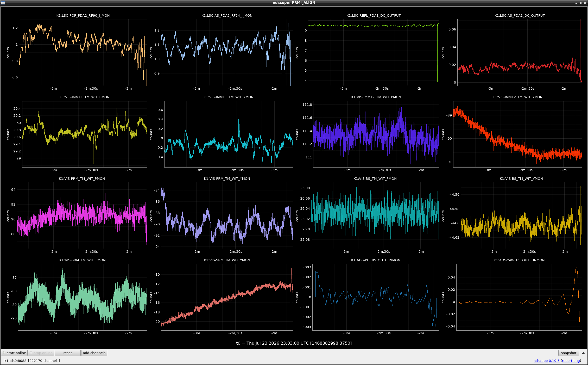The image size is (588, 365).
Task: Open the 0.19.3 version link
Action: click(x=554, y=361)
